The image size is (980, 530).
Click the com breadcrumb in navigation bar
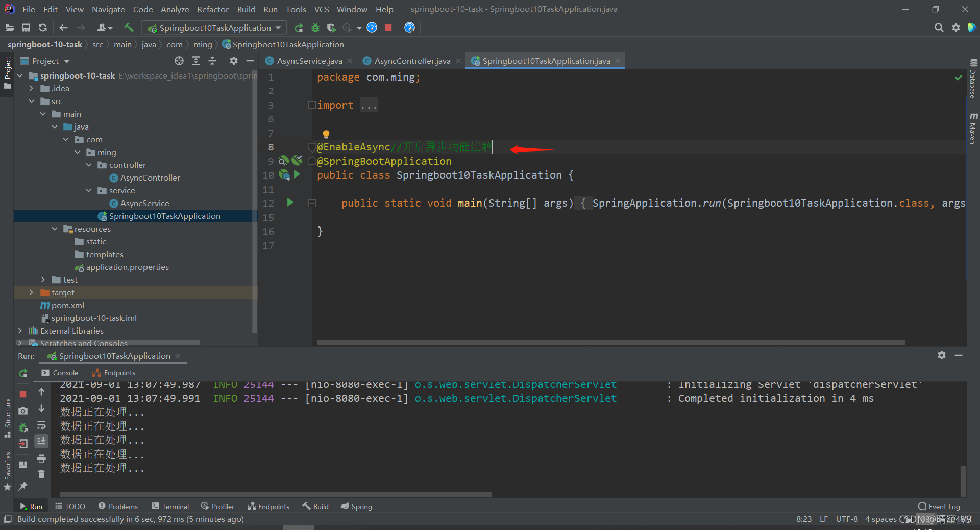pyautogui.click(x=175, y=44)
